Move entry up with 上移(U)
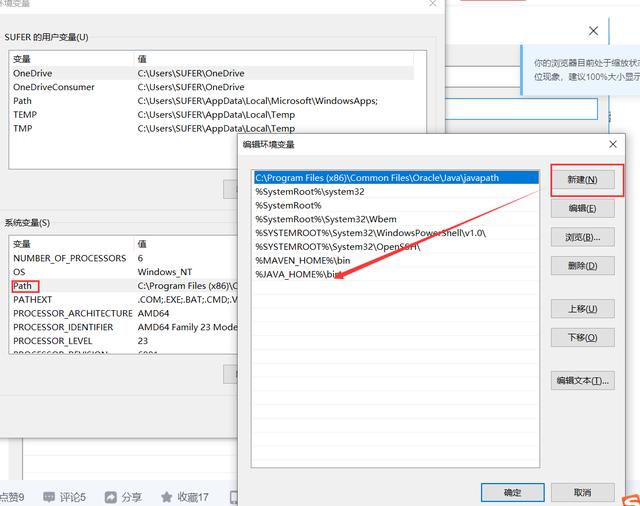Viewport: 640px width, 506px height. click(582, 309)
